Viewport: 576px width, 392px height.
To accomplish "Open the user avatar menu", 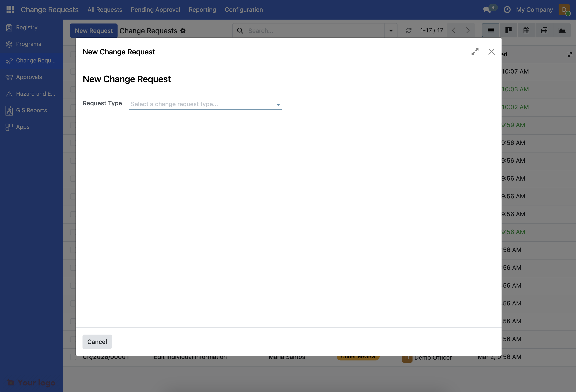I will (564, 10).
